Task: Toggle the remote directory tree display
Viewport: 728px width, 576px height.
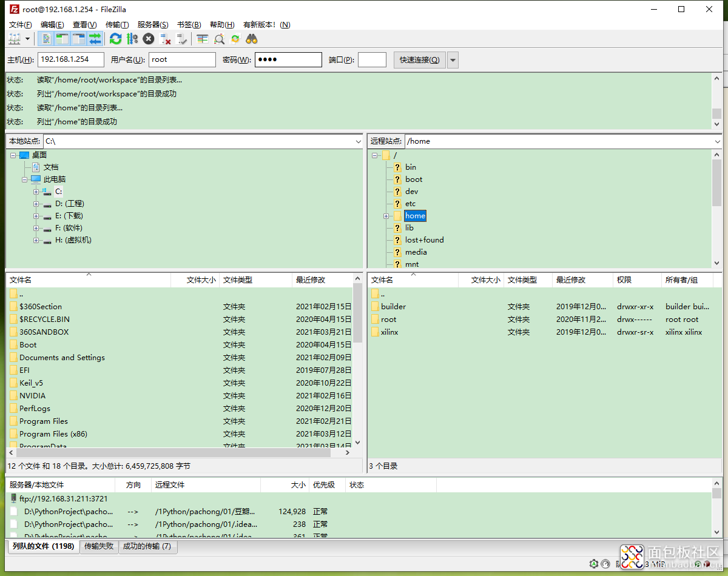Action: point(78,39)
